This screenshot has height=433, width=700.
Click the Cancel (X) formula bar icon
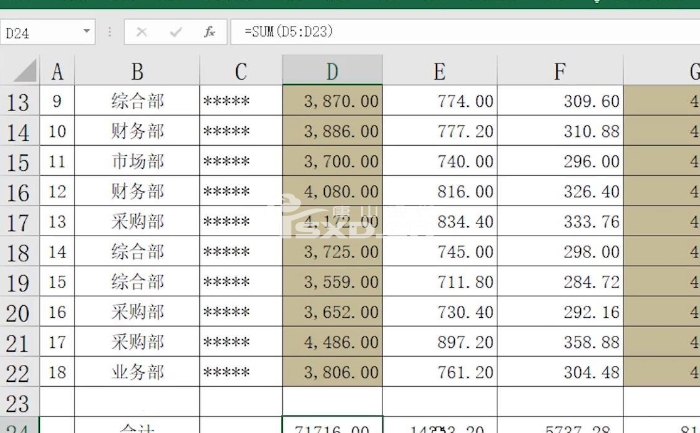pyautogui.click(x=142, y=32)
